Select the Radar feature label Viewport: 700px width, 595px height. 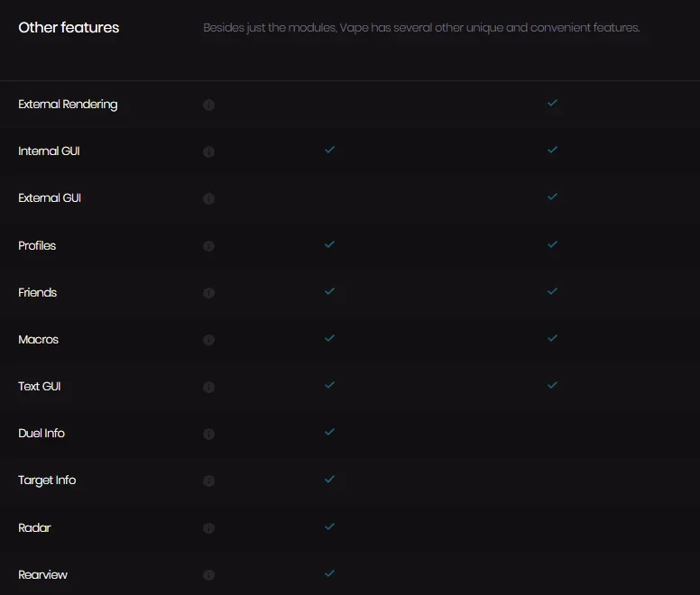pyautogui.click(x=34, y=527)
